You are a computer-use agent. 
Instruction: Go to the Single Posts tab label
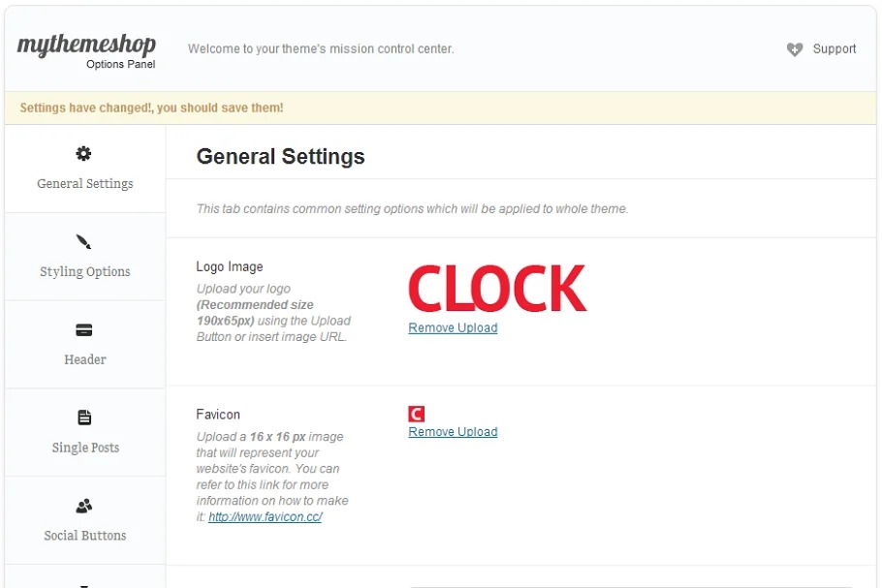(85, 448)
